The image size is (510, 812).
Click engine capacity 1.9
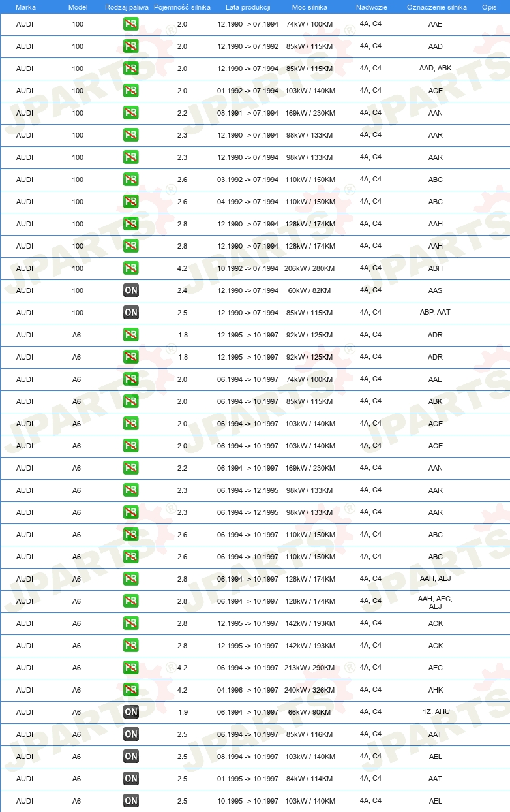point(182,712)
